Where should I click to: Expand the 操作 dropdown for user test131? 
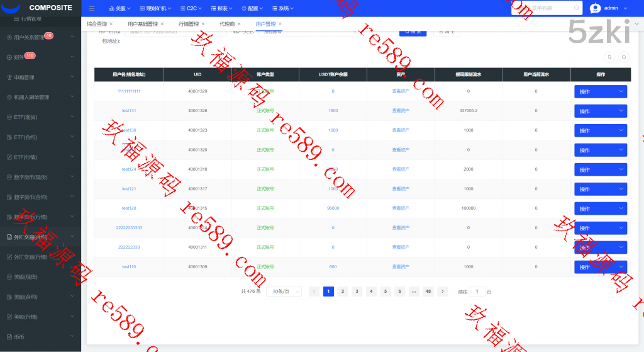(x=600, y=111)
